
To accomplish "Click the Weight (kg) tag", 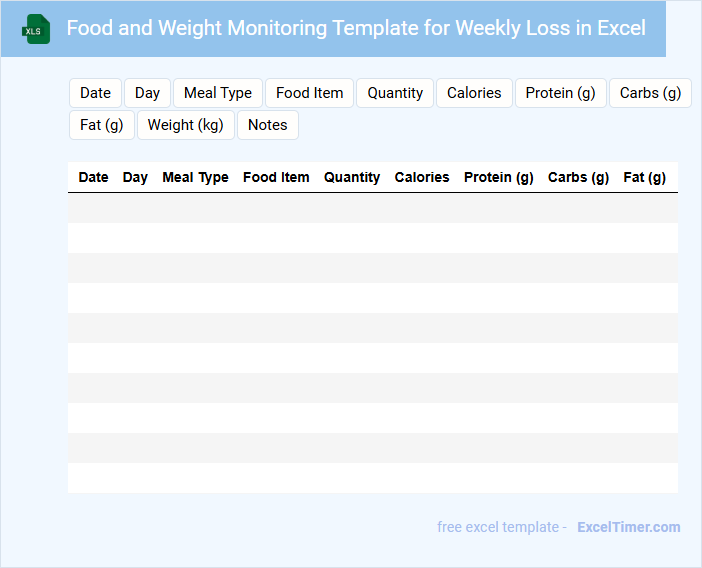I will [185, 125].
